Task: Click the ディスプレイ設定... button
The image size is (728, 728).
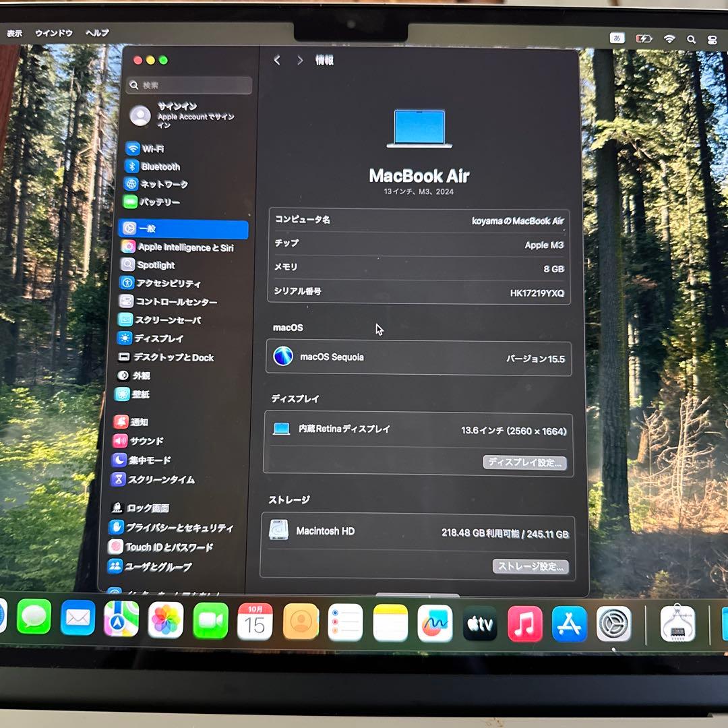Action: [x=525, y=462]
